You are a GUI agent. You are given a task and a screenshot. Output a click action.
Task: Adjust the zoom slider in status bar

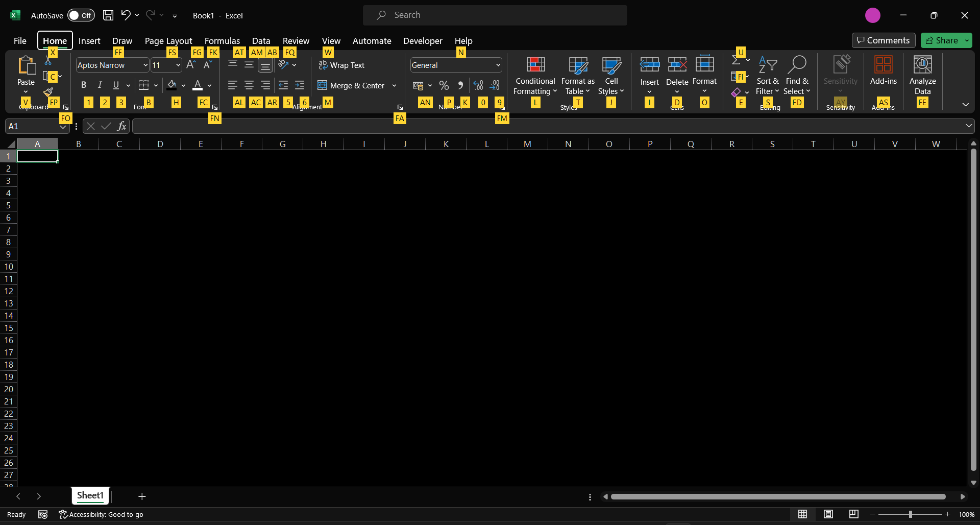[910, 514]
